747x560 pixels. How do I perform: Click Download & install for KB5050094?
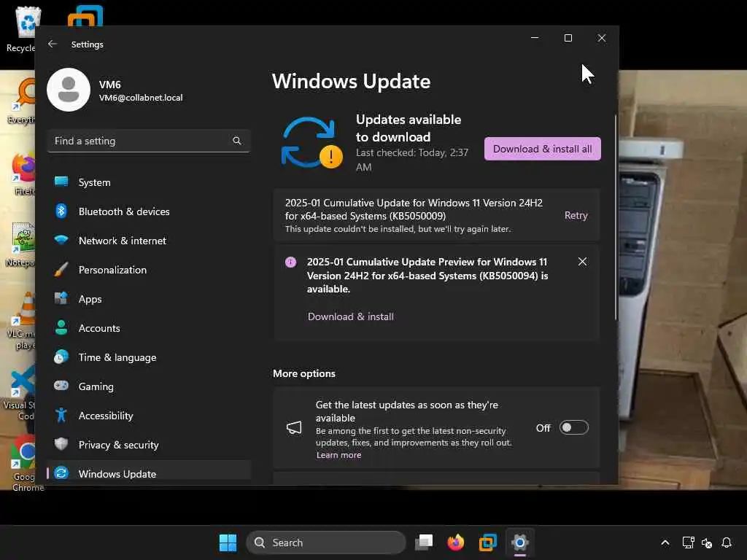(351, 316)
